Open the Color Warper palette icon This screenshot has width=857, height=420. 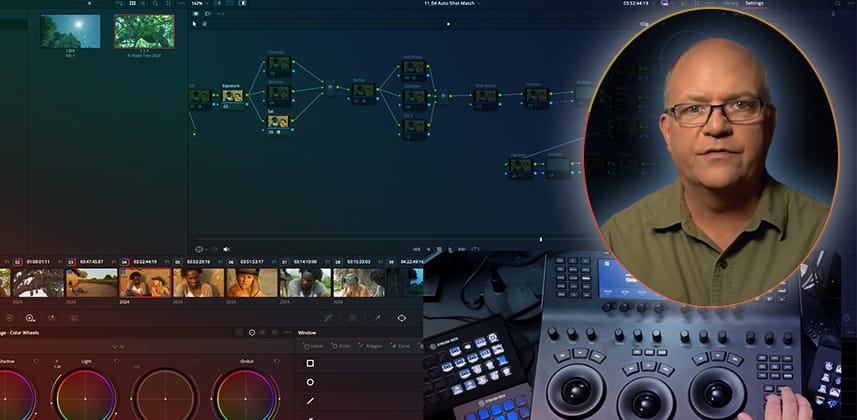pos(353,318)
